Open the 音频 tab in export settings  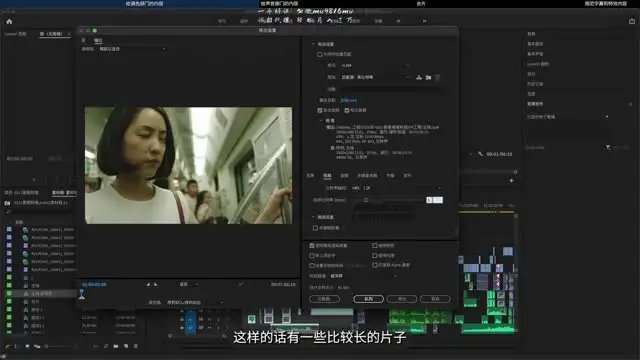[x=344, y=176]
